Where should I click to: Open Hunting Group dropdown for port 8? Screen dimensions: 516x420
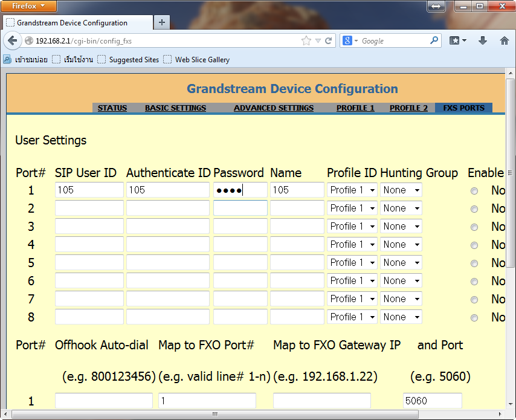(x=401, y=317)
